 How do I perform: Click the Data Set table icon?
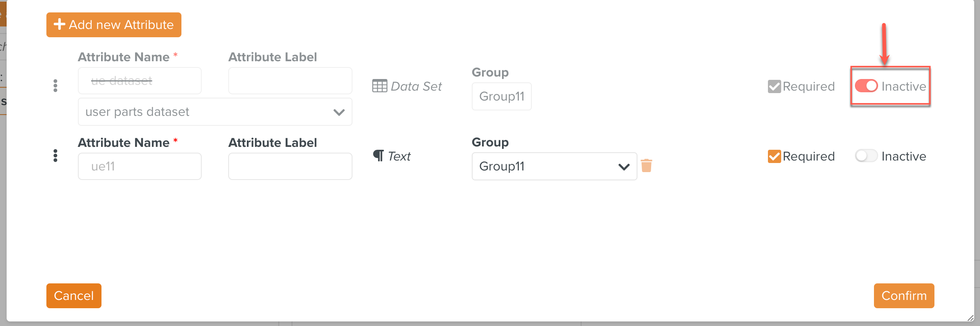coord(379,86)
